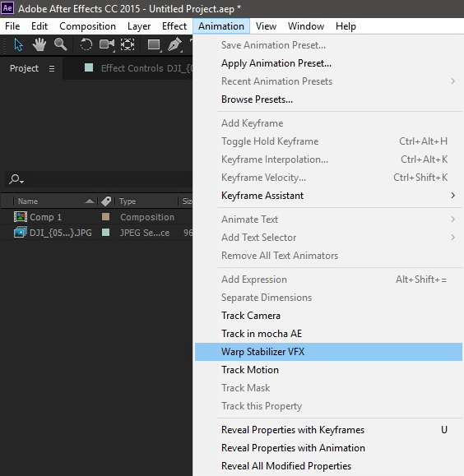Expand the Animate Text submenu arrow
This screenshot has width=464, height=476.
pos(452,220)
